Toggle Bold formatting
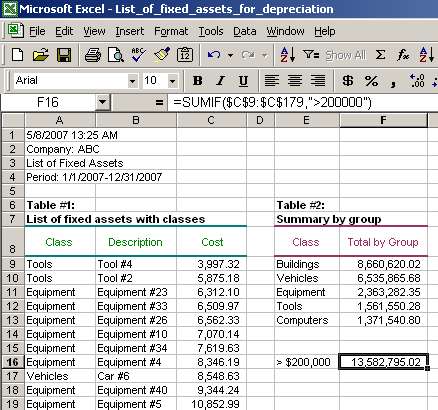The image size is (438, 410). point(197,80)
